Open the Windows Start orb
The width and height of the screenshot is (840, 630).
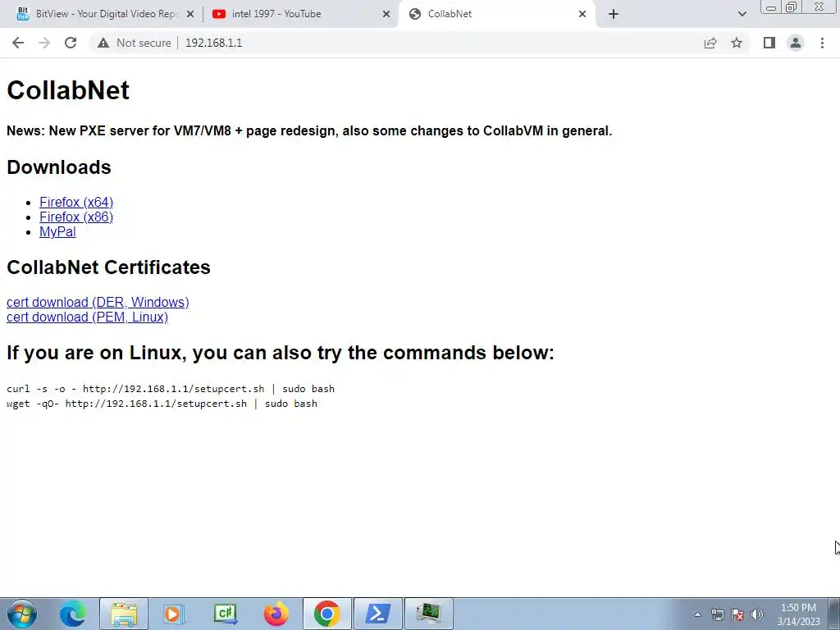click(22, 614)
